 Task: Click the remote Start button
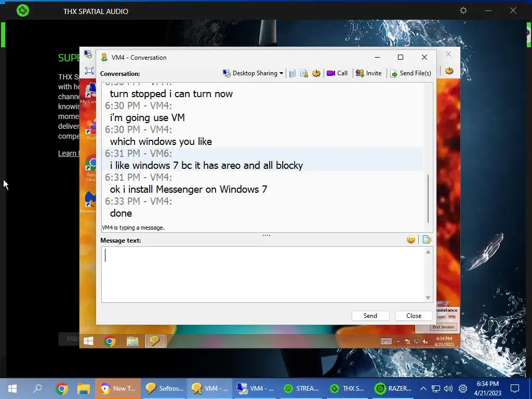(88, 341)
